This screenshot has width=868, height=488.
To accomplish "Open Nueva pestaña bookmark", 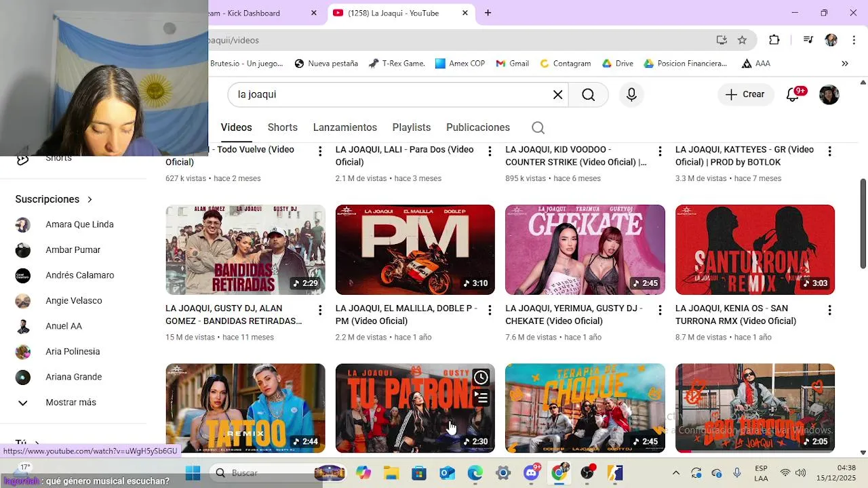I will pos(326,64).
